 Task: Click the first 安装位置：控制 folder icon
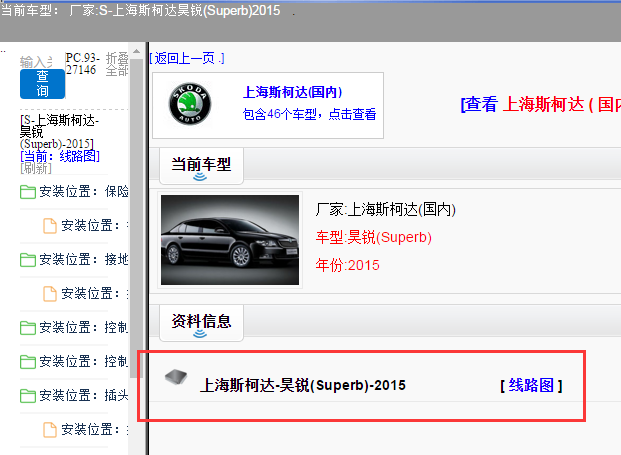[x=28, y=328]
